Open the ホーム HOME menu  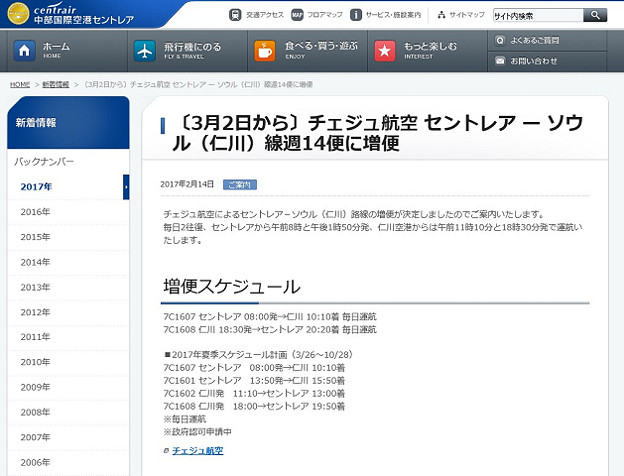point(67,51)
